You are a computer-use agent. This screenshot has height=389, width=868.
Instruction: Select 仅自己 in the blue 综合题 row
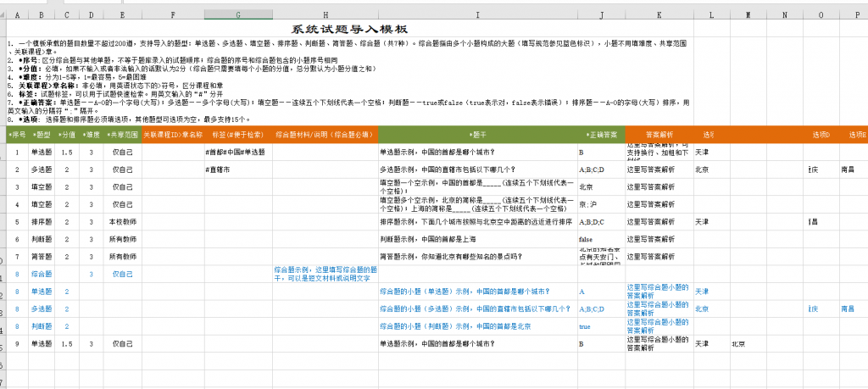pos(122,274)
